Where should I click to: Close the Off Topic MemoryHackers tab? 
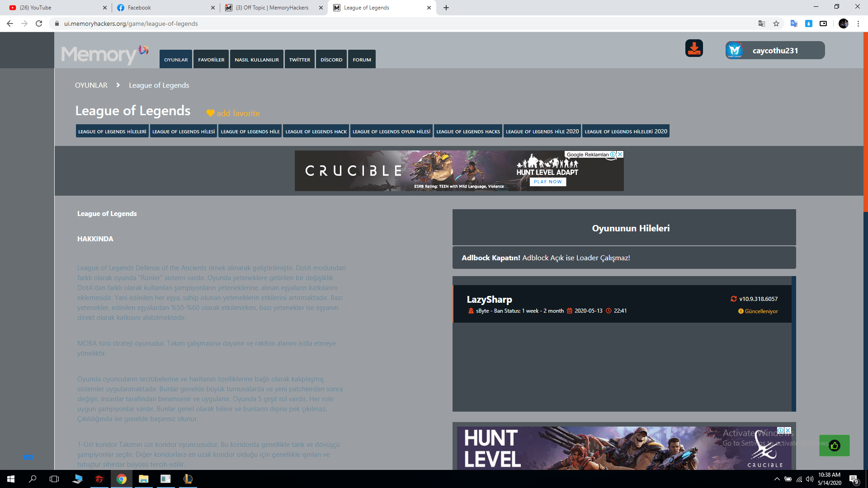321,8
